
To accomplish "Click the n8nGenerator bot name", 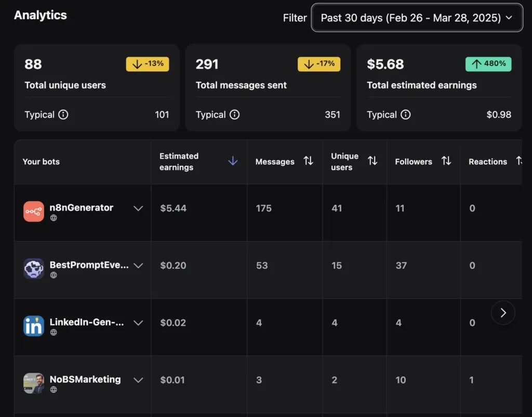I will [82, 207].
